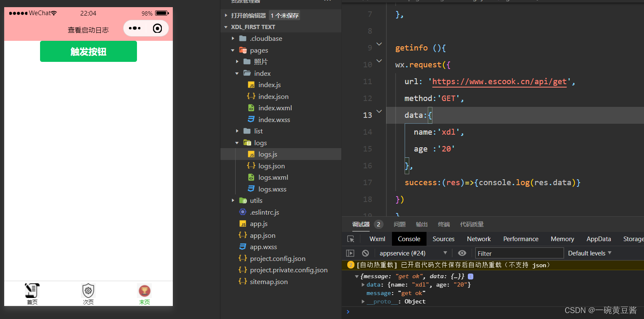
Task: Toggle the live expression eye icon
Action: (462, 253)
